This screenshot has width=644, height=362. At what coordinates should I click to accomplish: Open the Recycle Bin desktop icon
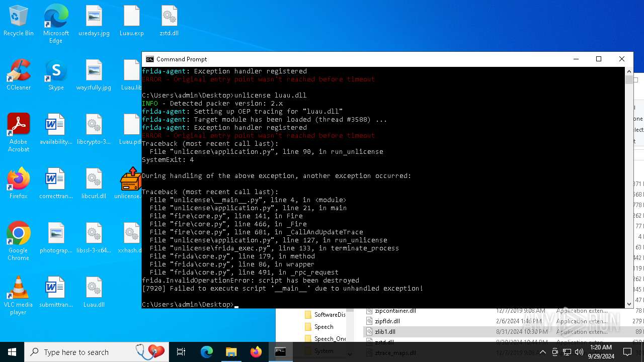pyautogui.click(x=19, y=21)
